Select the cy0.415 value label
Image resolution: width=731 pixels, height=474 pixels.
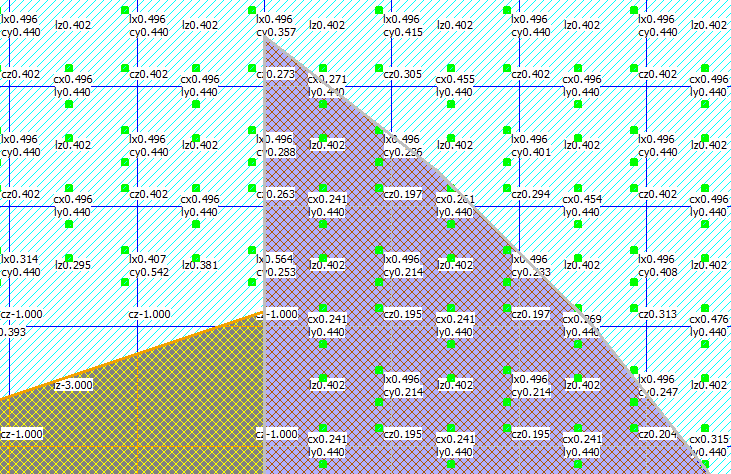pos(403,33)
